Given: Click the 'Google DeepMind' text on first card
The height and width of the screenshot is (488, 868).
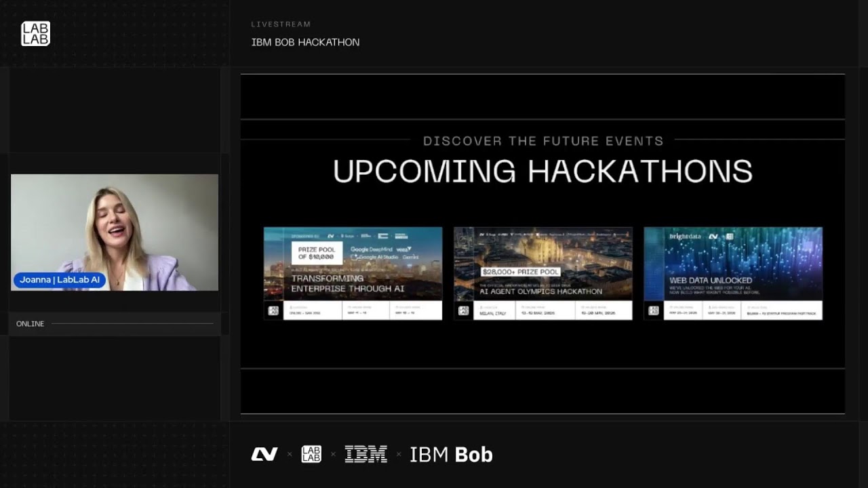Looking at the screenshot, I should [x=372, y=249].
